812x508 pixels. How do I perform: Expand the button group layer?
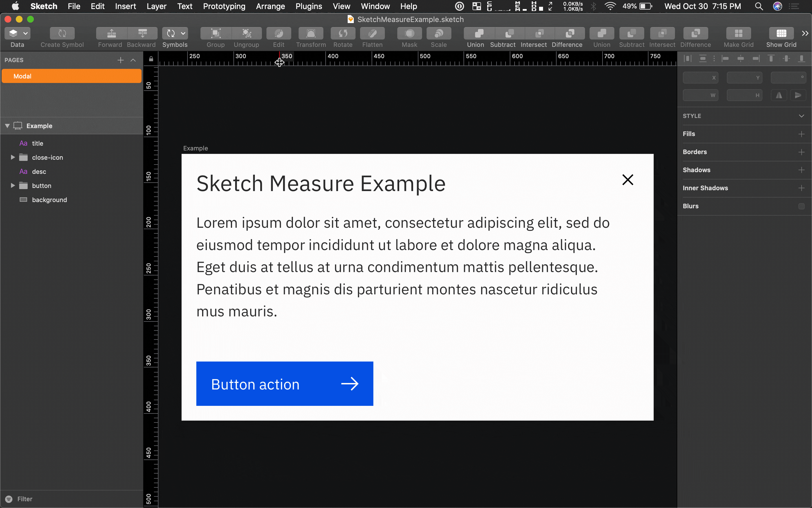[13, 185]
